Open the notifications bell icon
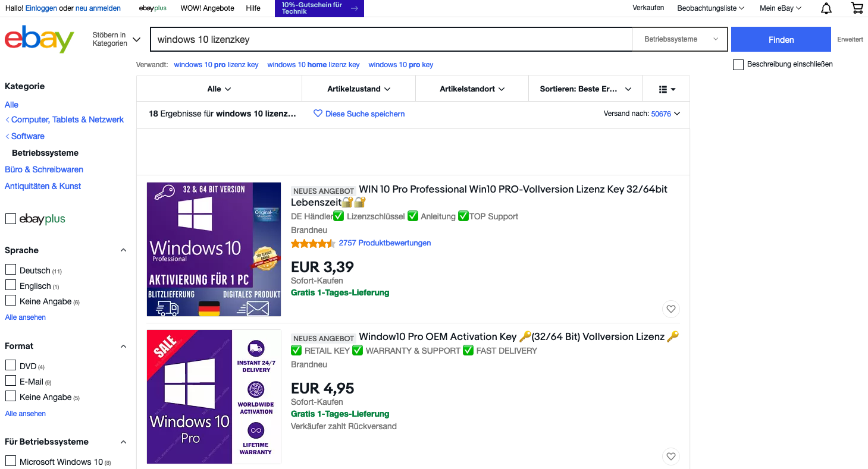Image resolution: width=868 pixels, height=469 pixels. 826,8
